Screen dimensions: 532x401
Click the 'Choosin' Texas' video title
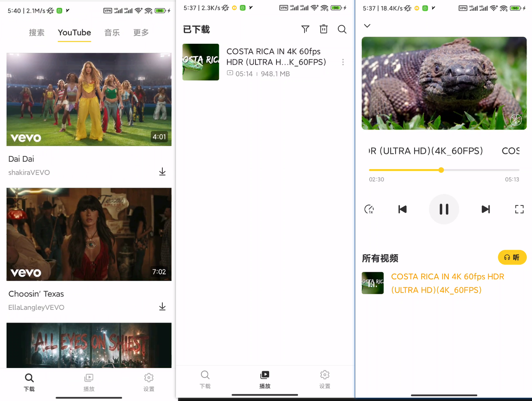tap(36, 294)
